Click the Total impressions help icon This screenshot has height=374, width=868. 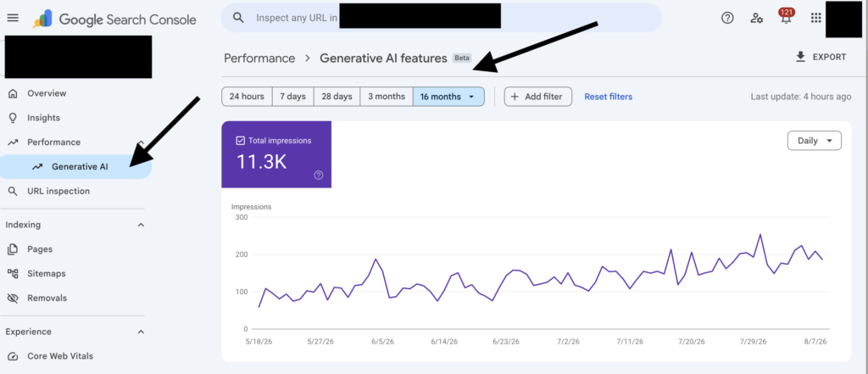(319, 175)
